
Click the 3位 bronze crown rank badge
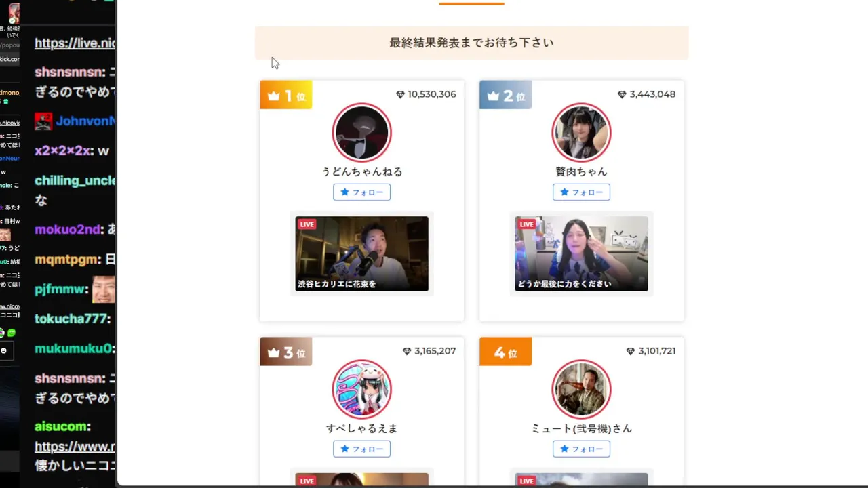click(285, 352)
